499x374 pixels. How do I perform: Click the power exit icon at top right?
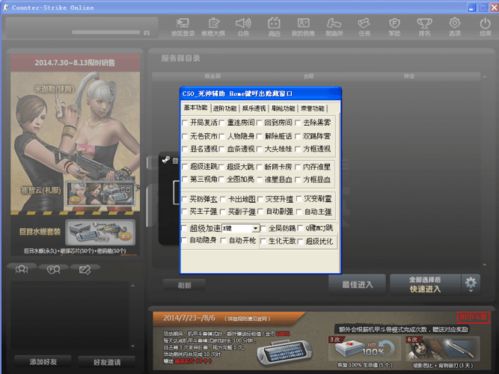tap(485, 23)
